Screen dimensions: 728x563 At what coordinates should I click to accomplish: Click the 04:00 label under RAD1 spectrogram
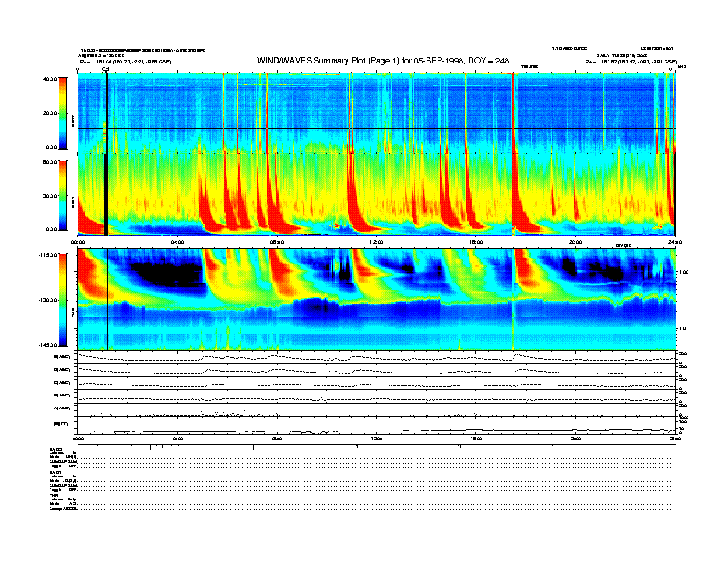tap(177, 242)
